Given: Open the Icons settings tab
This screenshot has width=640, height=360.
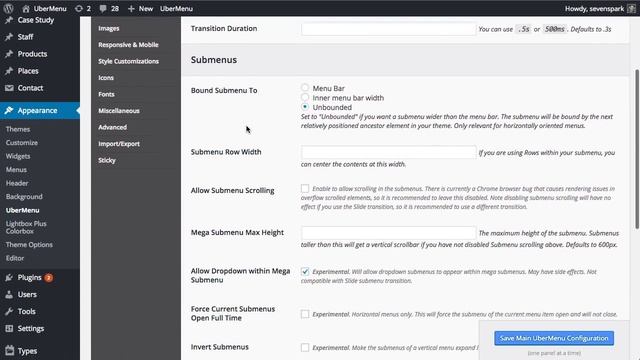Looking at the screenshot, I should click(x=106, y=78).
